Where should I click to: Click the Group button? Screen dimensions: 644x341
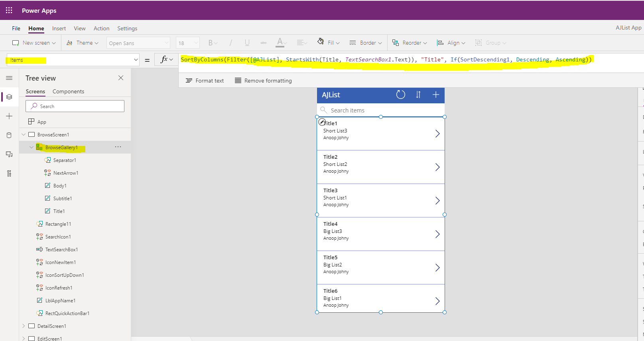tap(490, 43)
